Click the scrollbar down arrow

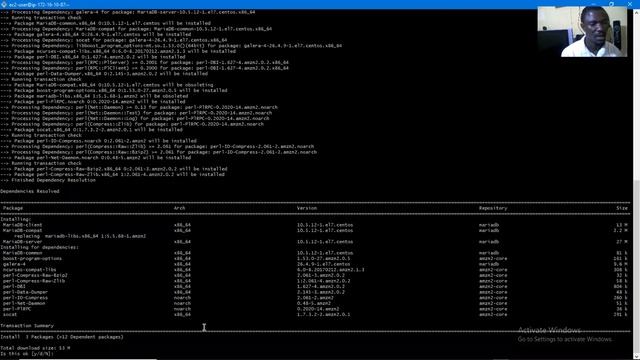click(636, 356)
